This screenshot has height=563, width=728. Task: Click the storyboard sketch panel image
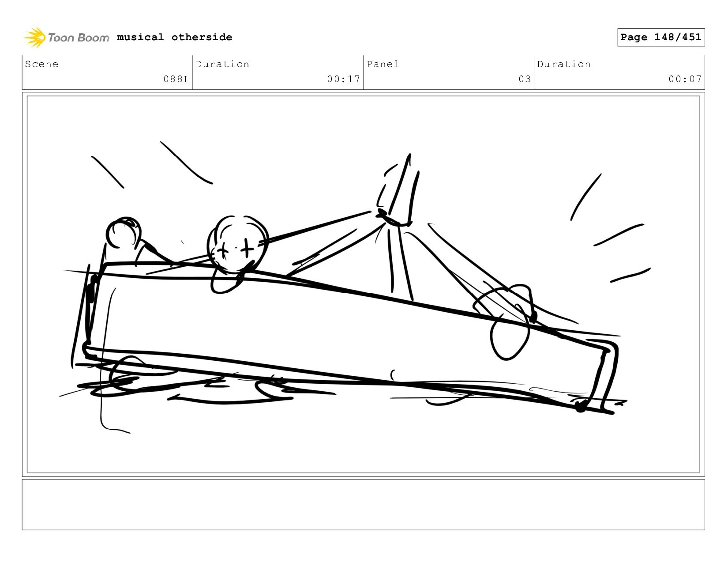[x=363, y=284]
